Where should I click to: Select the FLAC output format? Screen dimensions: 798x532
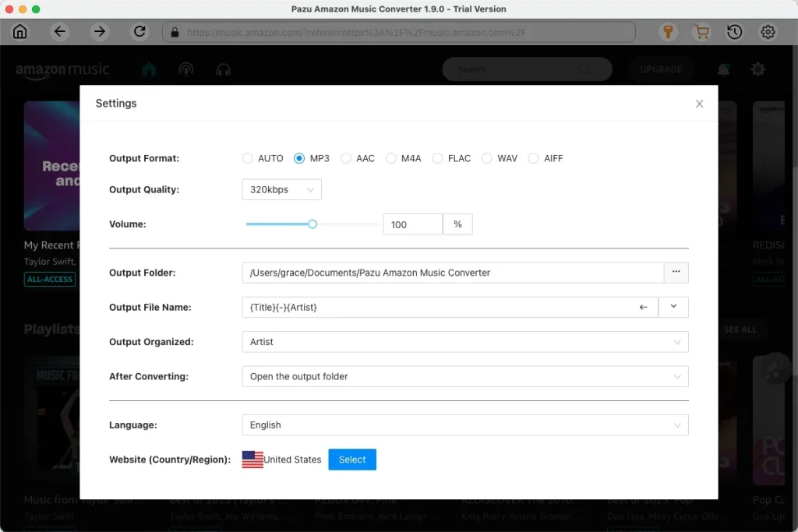coord(435,158)
